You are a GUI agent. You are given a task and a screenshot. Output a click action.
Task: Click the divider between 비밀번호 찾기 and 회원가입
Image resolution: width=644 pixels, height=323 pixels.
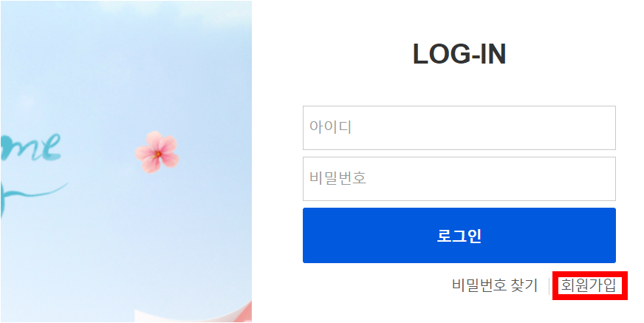pos(549,286)
